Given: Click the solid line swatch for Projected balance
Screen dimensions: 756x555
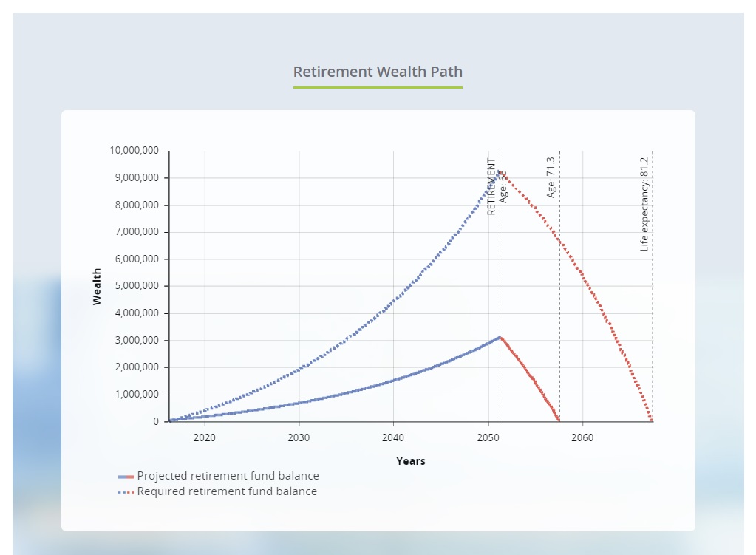Looking at the screenshot, I should pyautogui.click(x=126, y=477).
